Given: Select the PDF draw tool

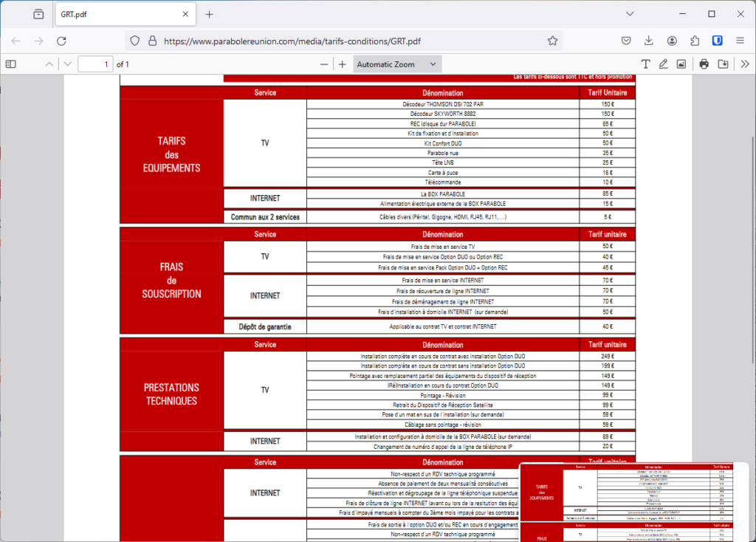Looking at the screenshot, I should tap(664, 64).
